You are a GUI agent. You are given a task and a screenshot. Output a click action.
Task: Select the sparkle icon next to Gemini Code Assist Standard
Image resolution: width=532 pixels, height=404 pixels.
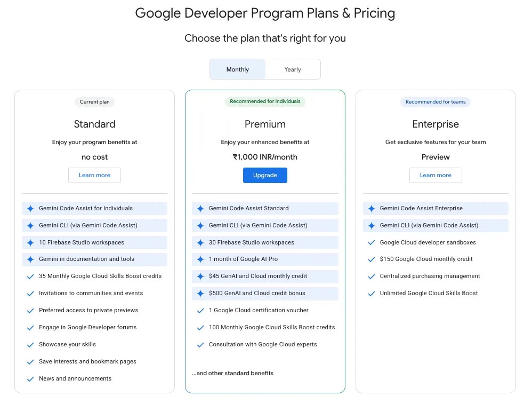pyautogui.click(x=201, y=208)
